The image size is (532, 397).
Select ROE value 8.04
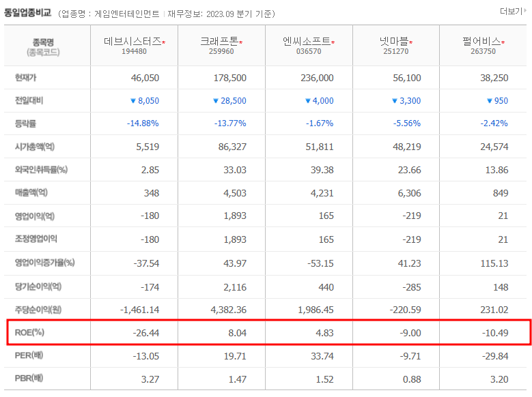coord(237,333)
